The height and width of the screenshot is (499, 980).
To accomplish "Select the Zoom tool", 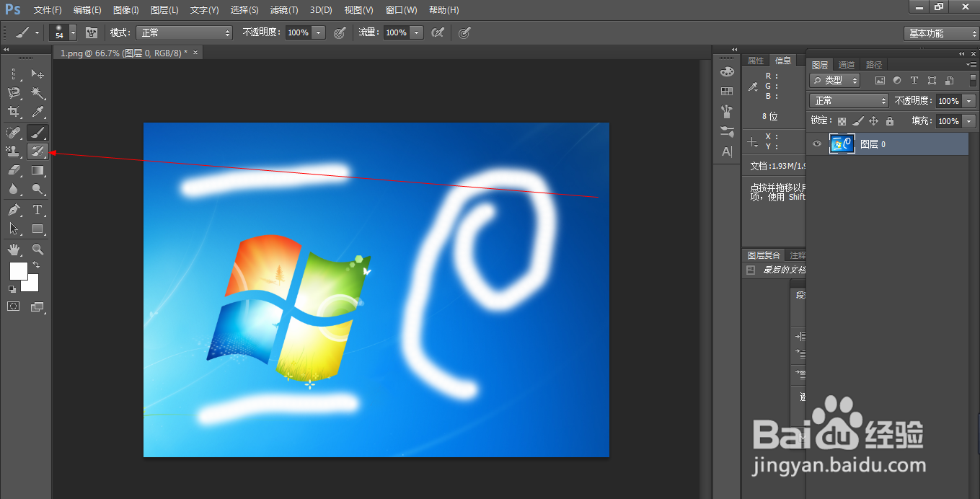I will [x=37, y=249].
